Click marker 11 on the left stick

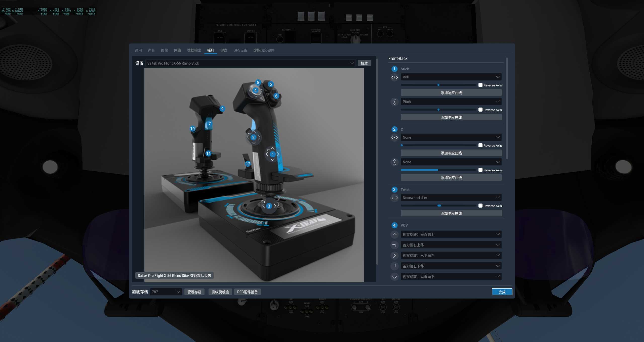(x=208, y=154)
